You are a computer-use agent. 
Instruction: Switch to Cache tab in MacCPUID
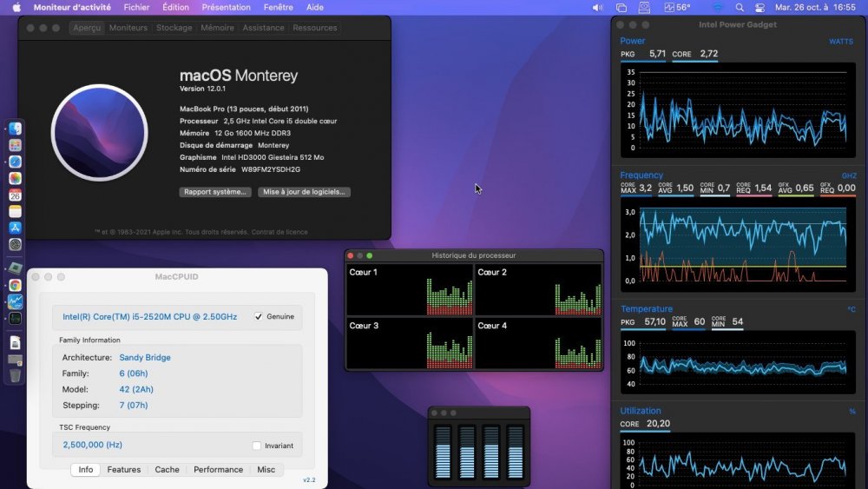pyautogui.click(x=167, y=469)
